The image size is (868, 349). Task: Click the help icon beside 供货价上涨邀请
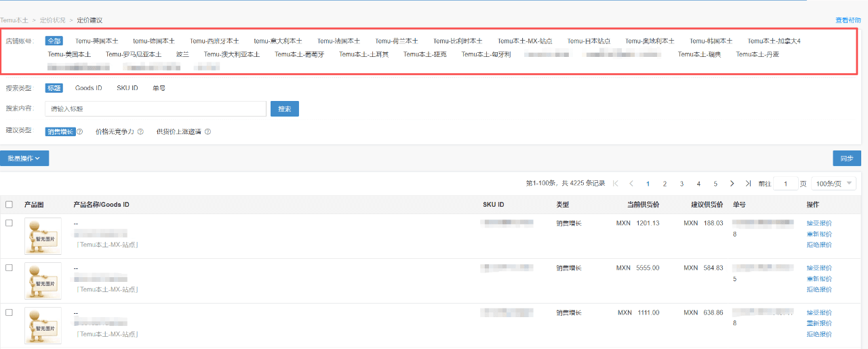point(208,132)
